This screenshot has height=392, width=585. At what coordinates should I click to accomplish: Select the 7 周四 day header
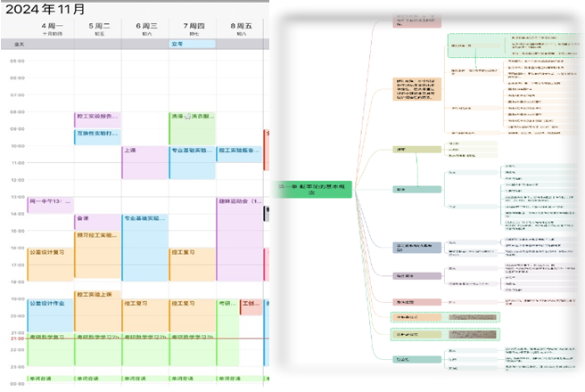click(191, 28)
